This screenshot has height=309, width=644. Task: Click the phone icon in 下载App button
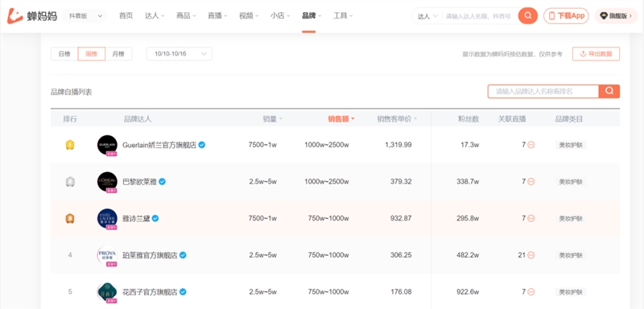(551, 16)
